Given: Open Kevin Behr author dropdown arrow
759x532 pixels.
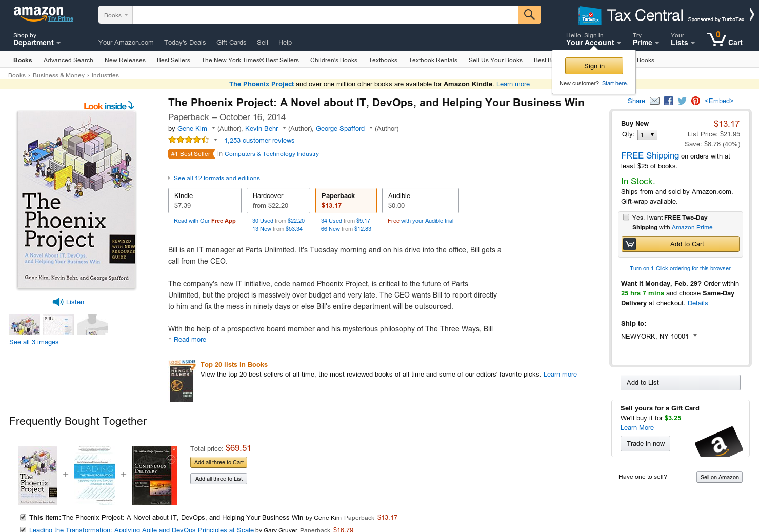Looking at the screenshot, I should pyautogui.click(x=284, y=128).
